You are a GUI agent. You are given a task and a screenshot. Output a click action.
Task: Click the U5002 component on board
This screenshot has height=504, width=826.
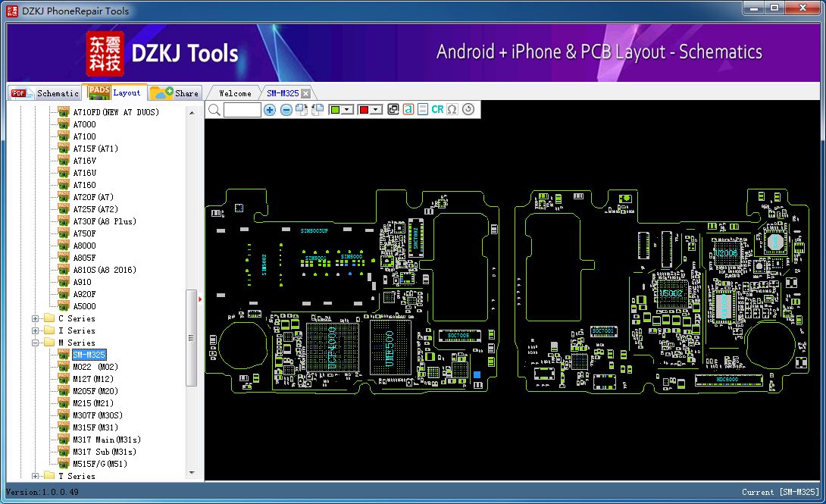click(x=671, y=293)
